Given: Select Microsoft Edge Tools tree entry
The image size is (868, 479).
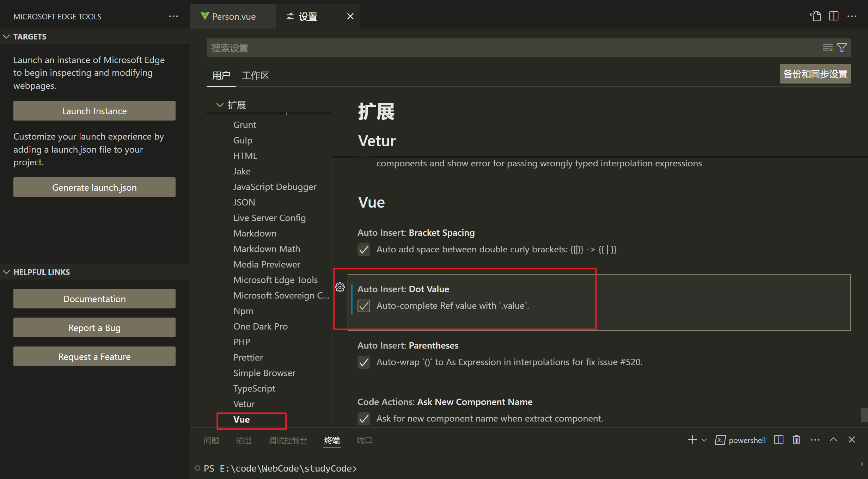Looking at the screenshot, I should 276,280.
